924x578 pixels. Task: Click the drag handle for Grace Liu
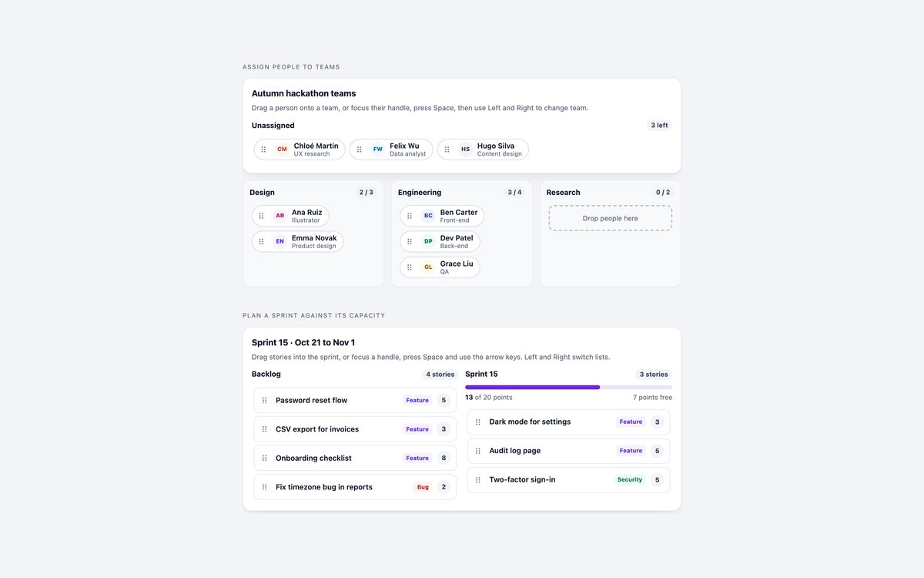pos(410,267)
